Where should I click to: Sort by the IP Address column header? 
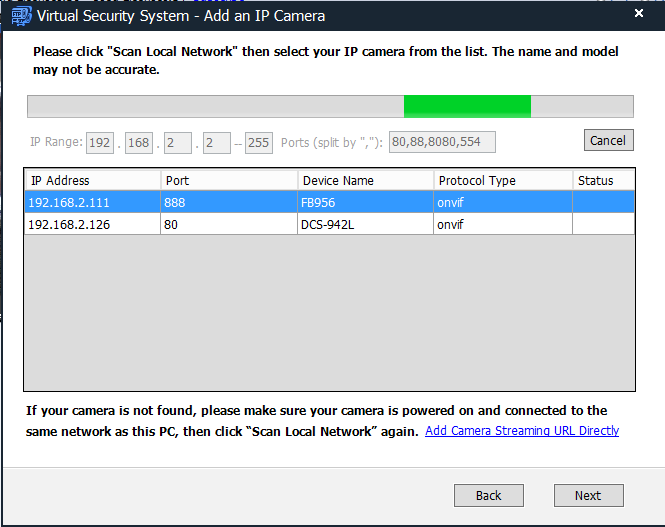(92, 180)
